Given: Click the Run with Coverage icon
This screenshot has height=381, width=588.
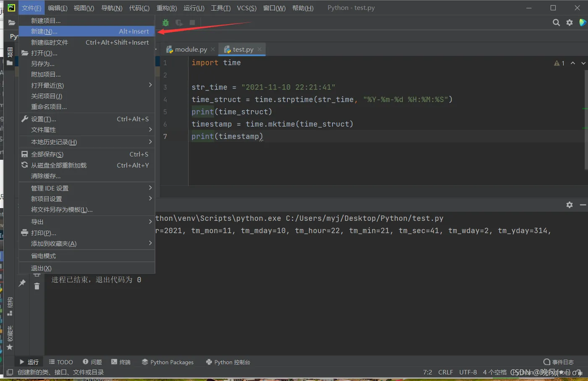Looking at the screenshot, I should (179, 23).
